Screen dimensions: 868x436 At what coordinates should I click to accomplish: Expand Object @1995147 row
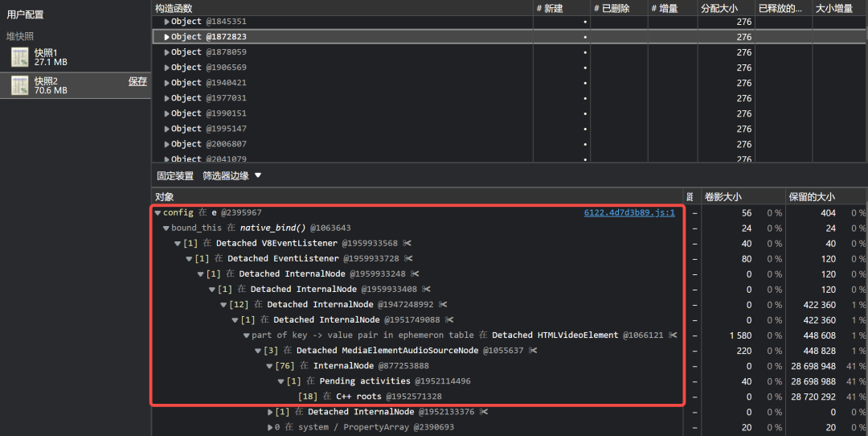pos(166,129)
